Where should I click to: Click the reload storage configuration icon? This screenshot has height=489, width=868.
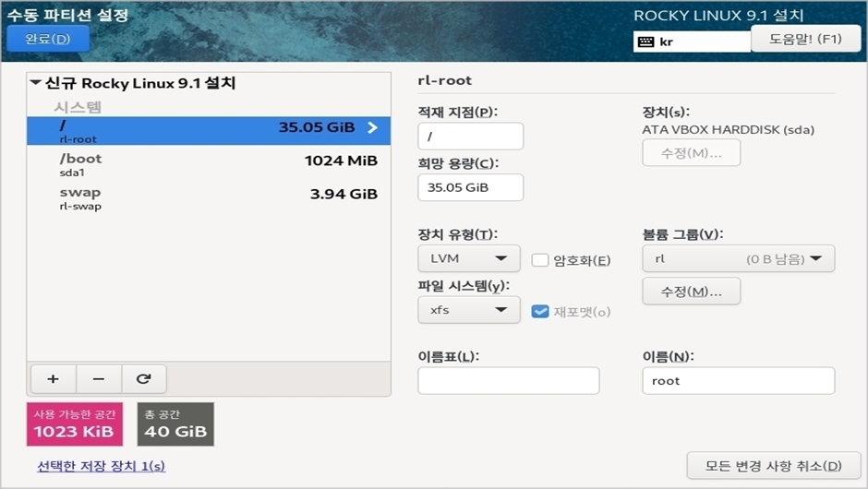(x=144, y=379)
